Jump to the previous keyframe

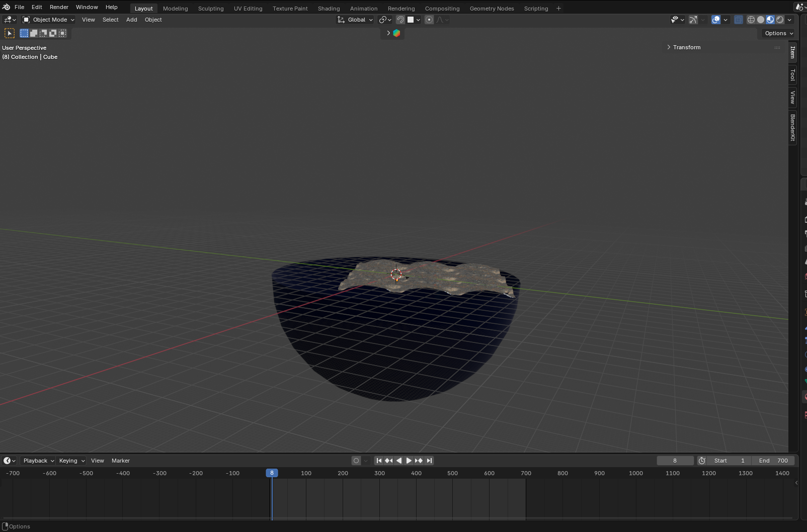(389, 461)
